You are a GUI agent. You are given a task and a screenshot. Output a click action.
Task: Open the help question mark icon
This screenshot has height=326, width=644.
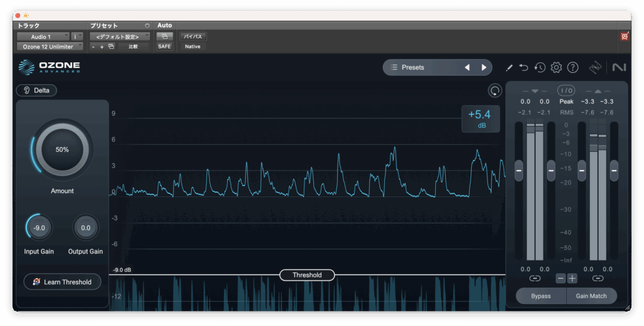572,67
